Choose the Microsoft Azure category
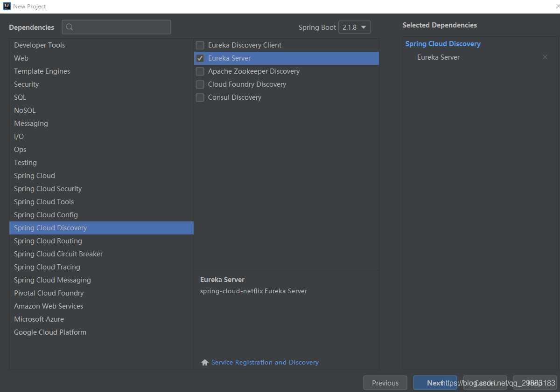560x392 pixels. tap(101, 319)
